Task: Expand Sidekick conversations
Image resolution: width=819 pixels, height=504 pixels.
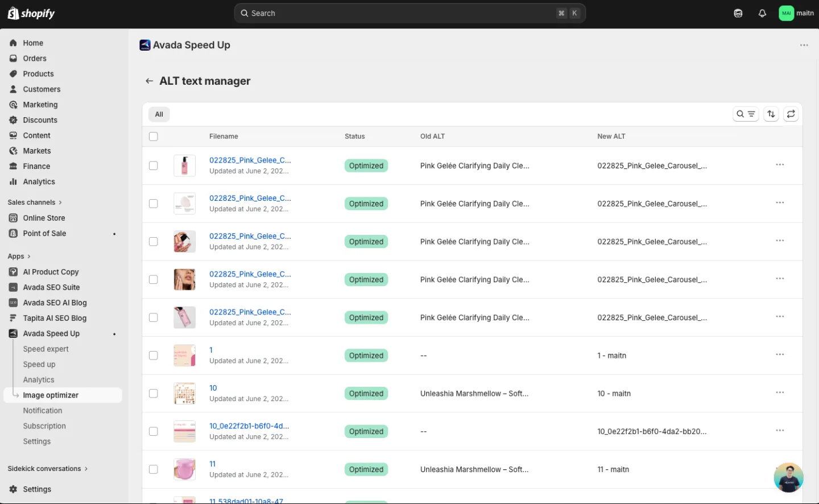Action: (x=48, y=469)
